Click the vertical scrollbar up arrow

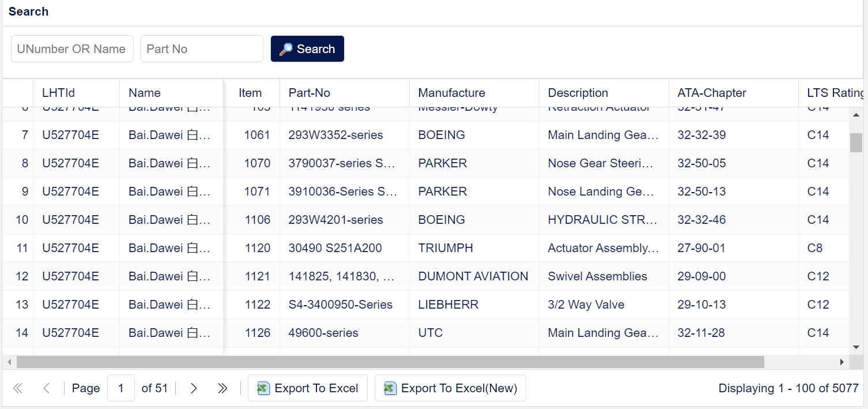[x=856, y=114]
